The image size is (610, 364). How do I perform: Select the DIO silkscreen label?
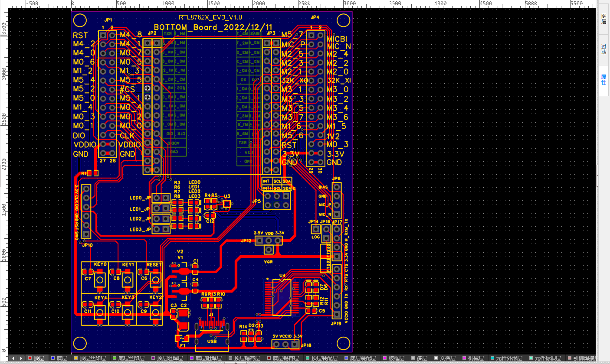[79, 135]
